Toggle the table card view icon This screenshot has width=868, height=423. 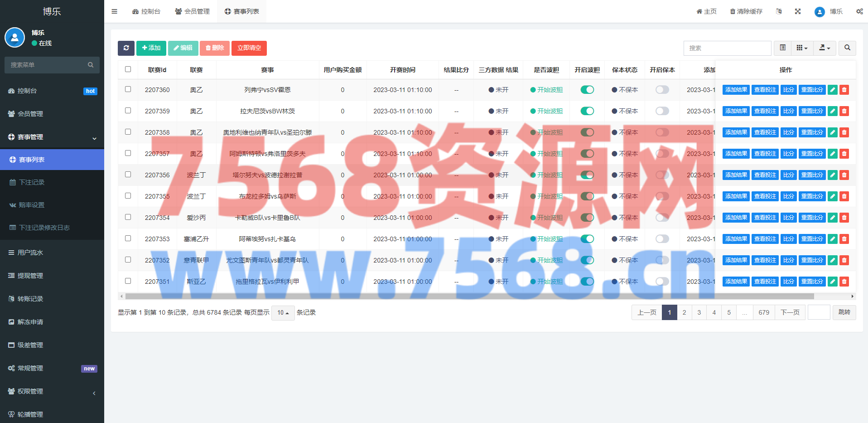click(x=782, y=48)
